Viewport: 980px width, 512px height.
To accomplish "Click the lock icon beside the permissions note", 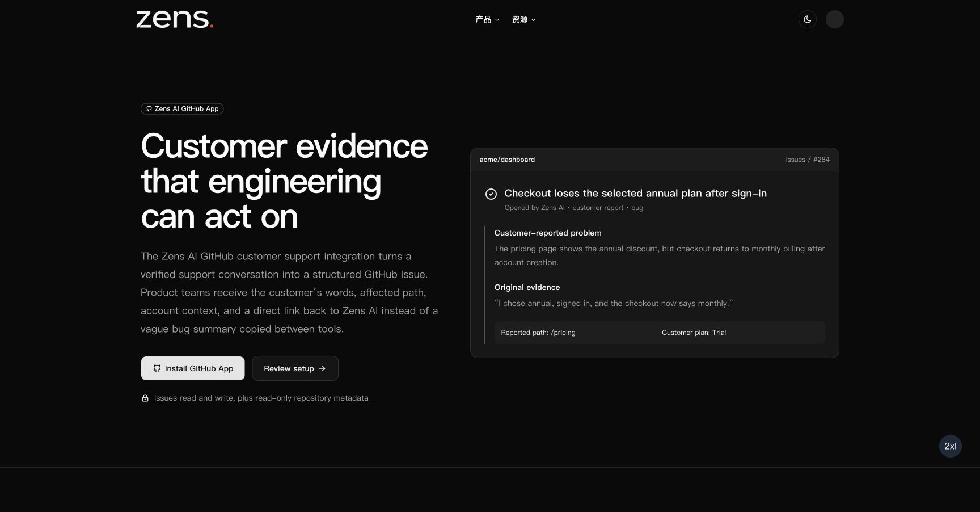I will 145,398.
